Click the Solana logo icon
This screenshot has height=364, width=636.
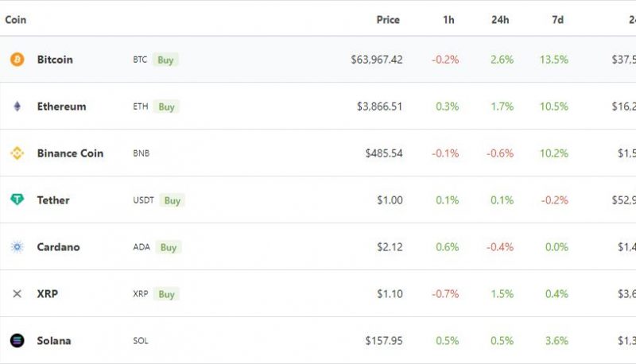(x=17, y=340)
